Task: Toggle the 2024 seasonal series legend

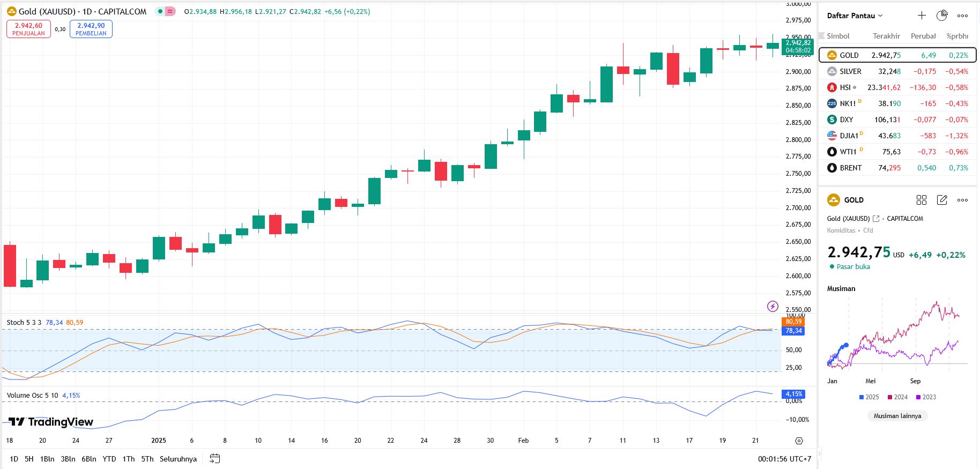Action: click(x=897, y=397)
